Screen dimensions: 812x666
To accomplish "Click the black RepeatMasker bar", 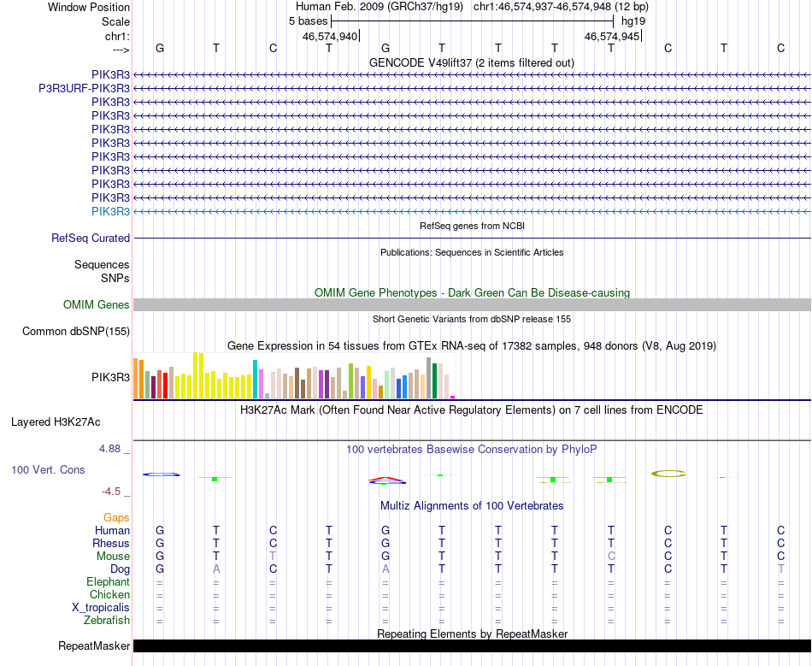I will pos(472,645).
